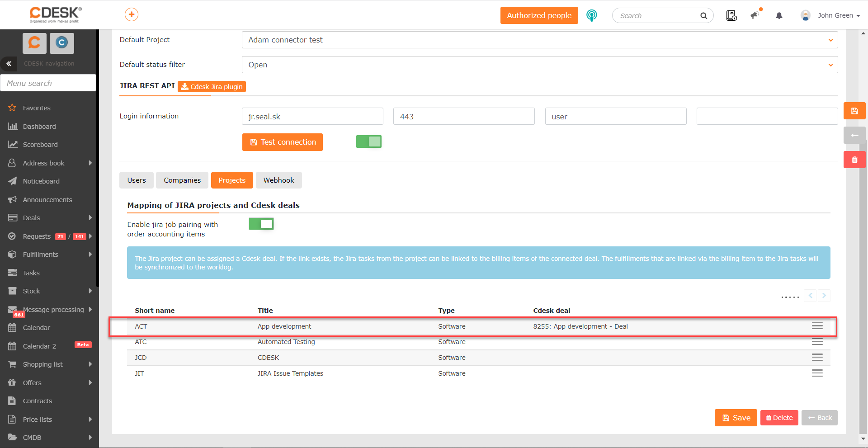868x448 pixels.
Task: Click the bottom Save button
Action: [736, 418]
